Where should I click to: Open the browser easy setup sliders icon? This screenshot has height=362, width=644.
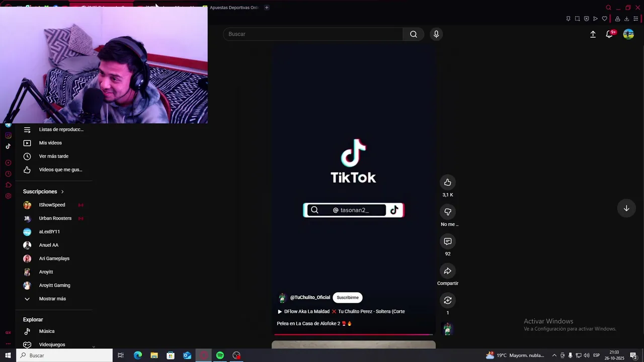(x=635, y=19)
